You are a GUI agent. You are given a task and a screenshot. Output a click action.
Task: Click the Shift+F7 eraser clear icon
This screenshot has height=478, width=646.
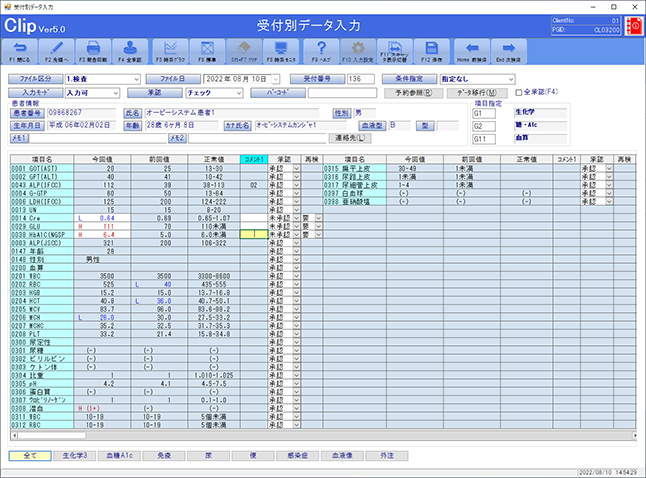(x=244, y=52)
